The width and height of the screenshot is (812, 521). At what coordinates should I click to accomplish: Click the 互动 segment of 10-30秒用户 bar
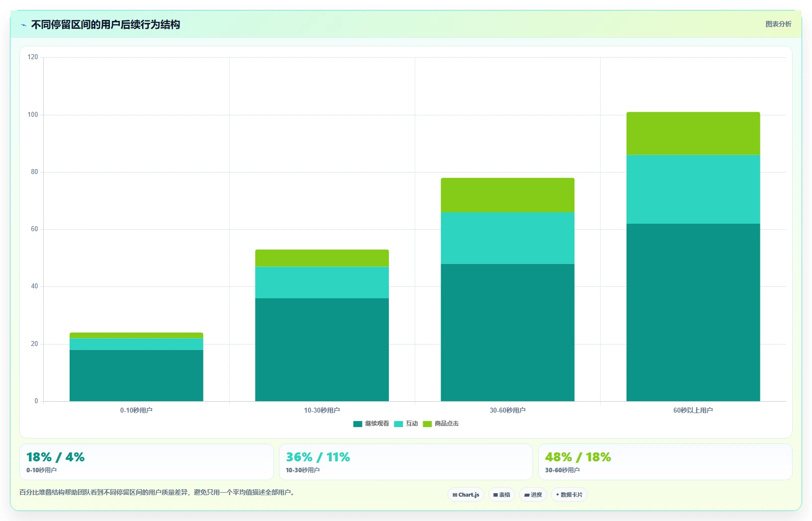tap(322, 282)
